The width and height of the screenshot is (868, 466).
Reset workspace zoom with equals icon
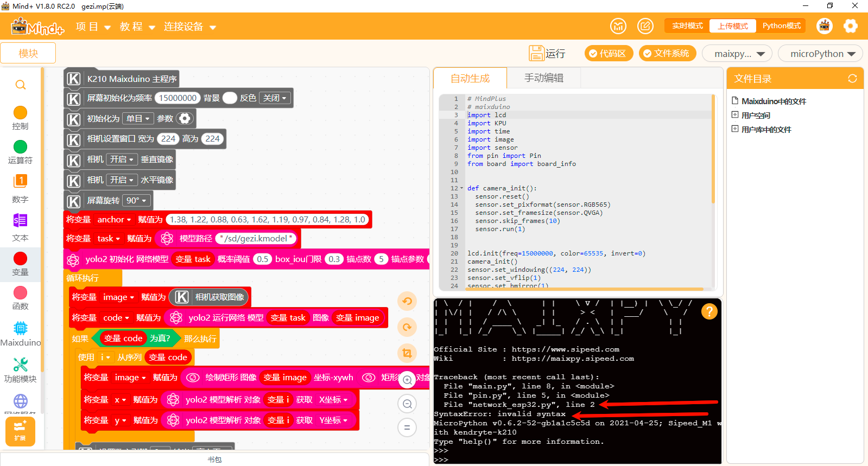(x=407, y=427)
